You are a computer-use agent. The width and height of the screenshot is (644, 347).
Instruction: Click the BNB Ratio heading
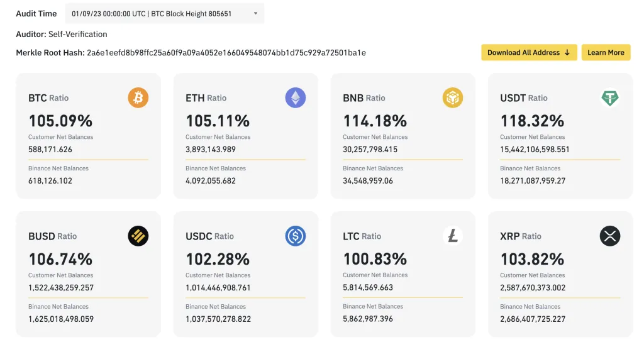pos(364,97)
